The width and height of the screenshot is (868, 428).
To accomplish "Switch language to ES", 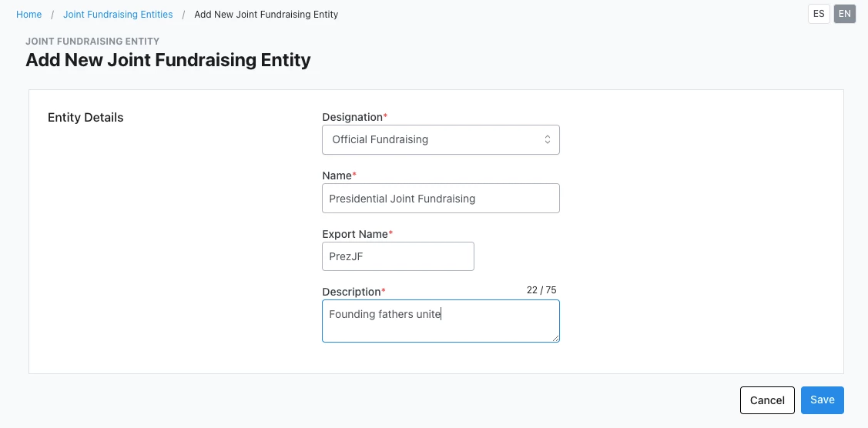I will click(818, 14).
